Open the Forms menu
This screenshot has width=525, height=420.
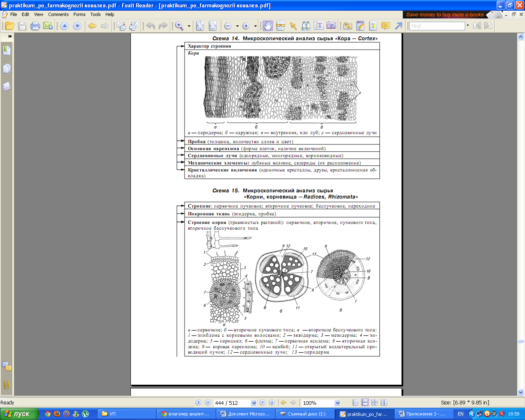click(80, 14)
